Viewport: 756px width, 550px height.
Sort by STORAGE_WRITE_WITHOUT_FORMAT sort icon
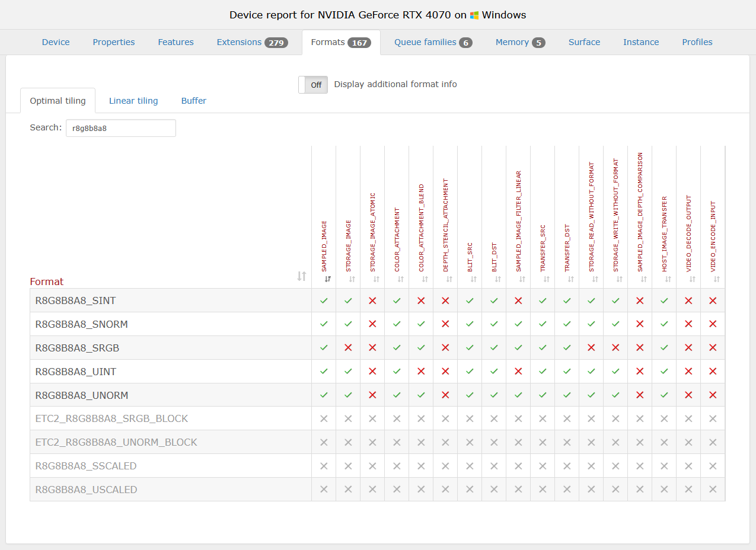(x=620, y=279)
